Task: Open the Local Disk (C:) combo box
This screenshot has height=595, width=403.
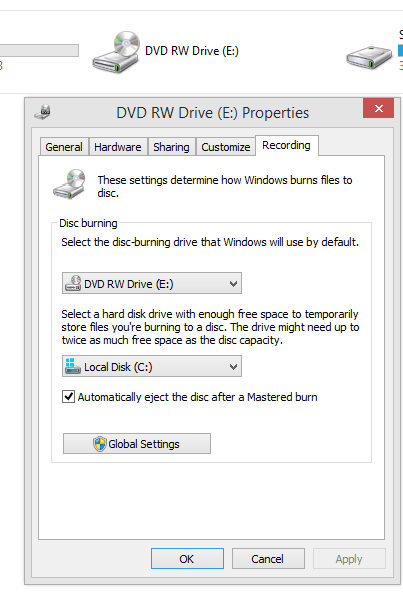Action: point(152,366)
